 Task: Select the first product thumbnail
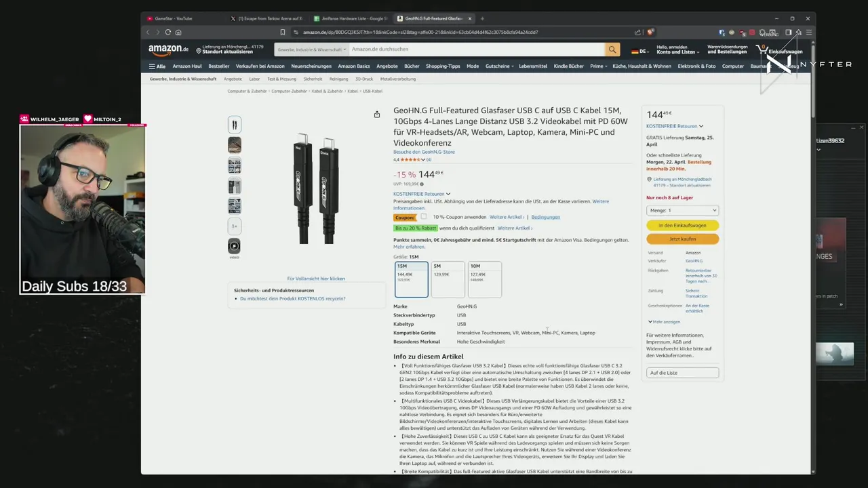point(234,125)
